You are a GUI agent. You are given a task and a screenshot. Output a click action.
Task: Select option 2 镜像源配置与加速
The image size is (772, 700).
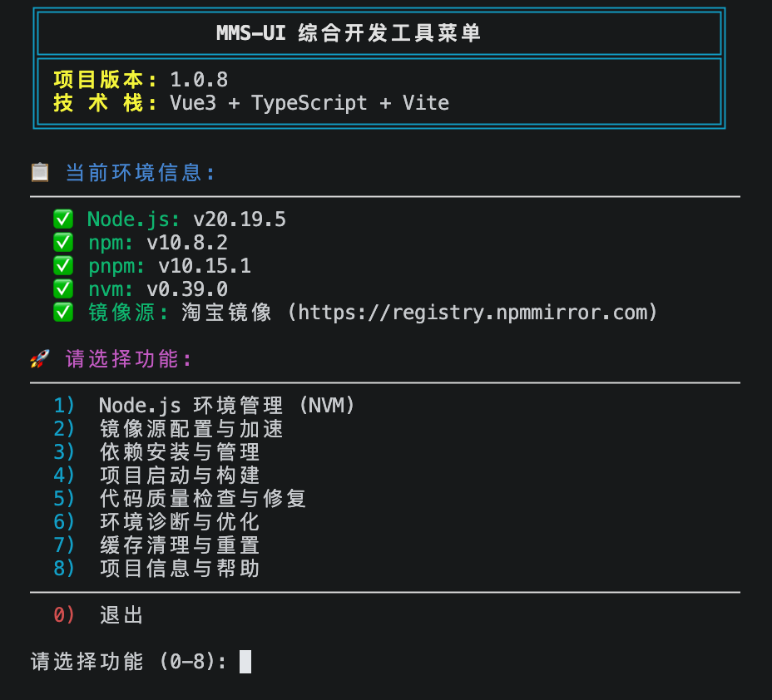pyautogui.click(x=168, y=428)
